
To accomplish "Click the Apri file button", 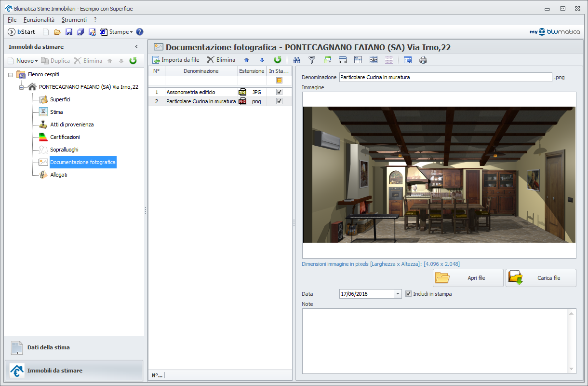I will (x=468, y=278).
